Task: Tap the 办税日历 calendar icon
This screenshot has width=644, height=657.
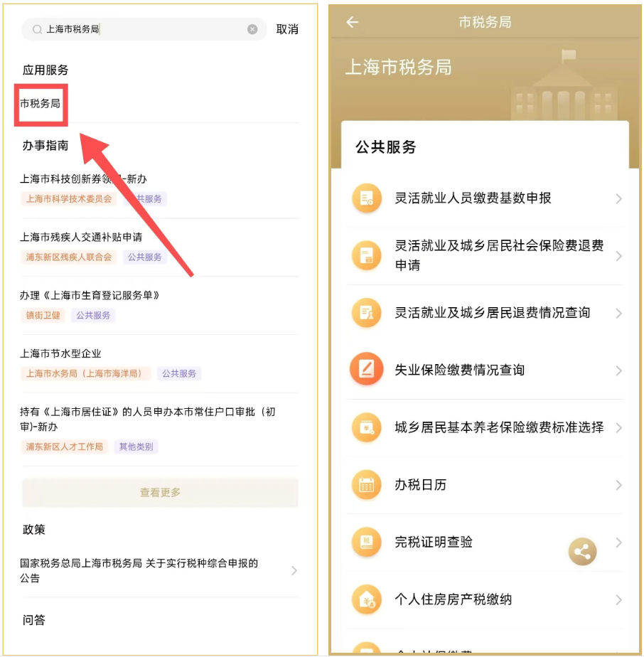Action: point(367,485)
